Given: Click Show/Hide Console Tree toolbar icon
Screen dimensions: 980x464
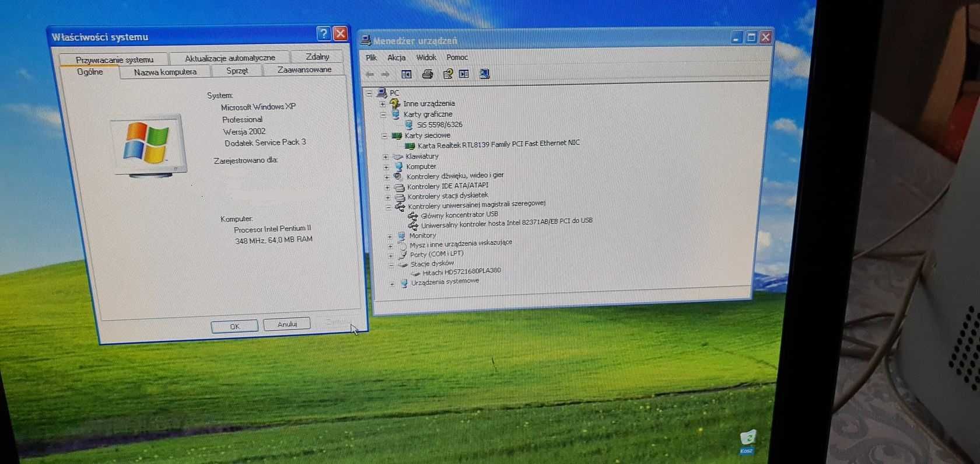Looking at the screenshot, I should (x=407, y=74).
